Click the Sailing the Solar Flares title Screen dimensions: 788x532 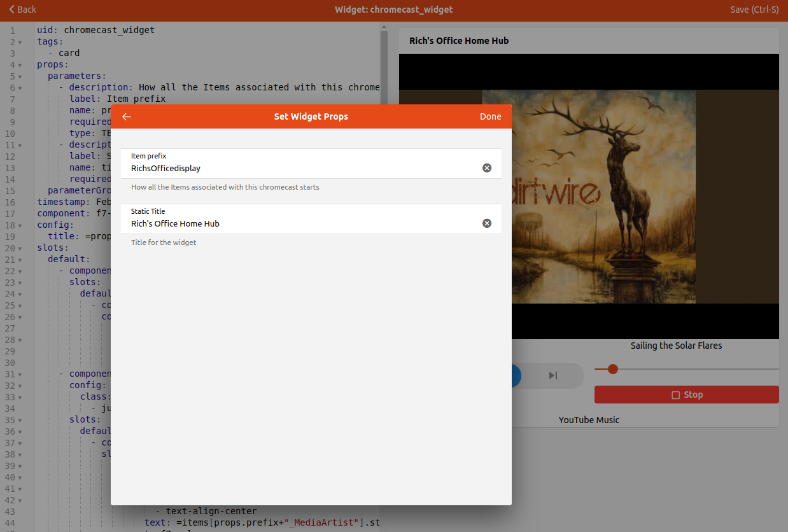[x=677, y=346]
